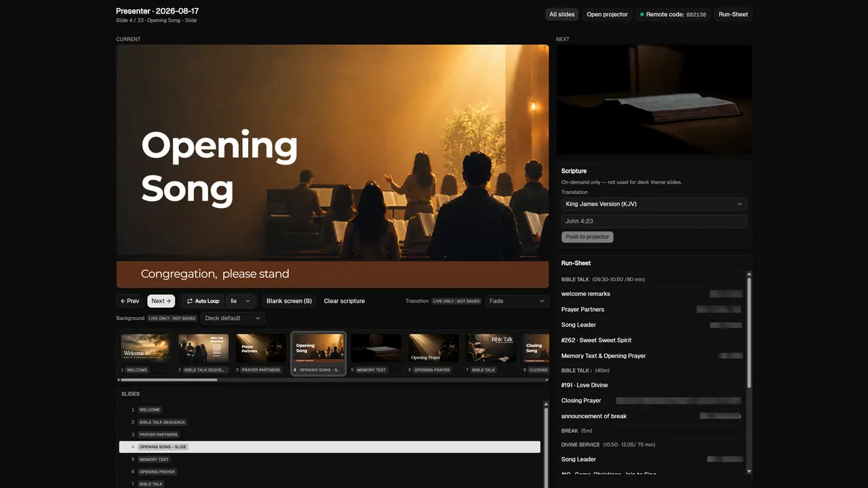
Task: Open the Fade transition dropdown
Action: [517, 301]
